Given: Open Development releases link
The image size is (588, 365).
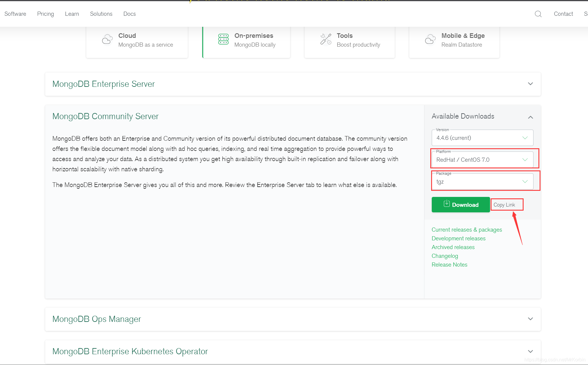Looking at the screenshot, I should (x=459, y=238).
